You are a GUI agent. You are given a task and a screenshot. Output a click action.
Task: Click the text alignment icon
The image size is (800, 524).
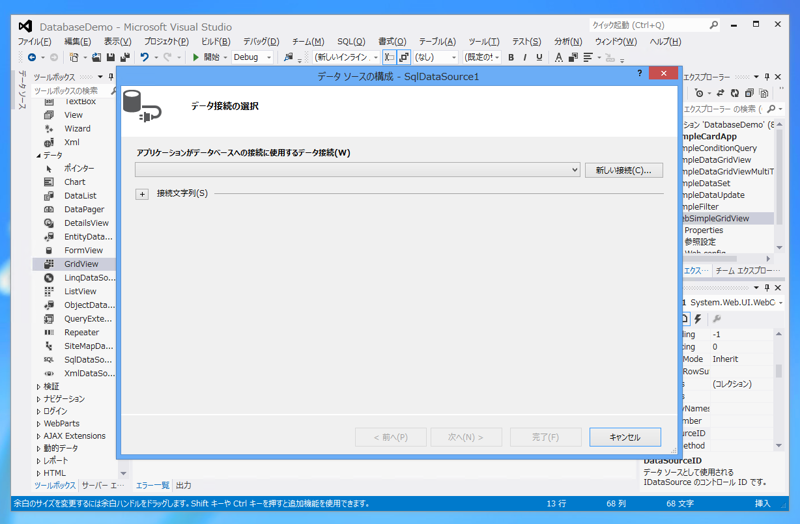coord(588,57)
